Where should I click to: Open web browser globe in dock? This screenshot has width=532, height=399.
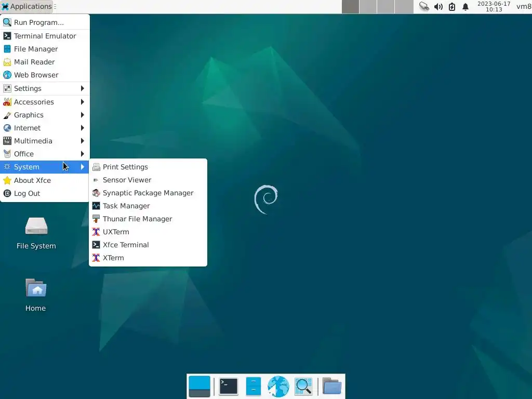(x=278, y=387)
